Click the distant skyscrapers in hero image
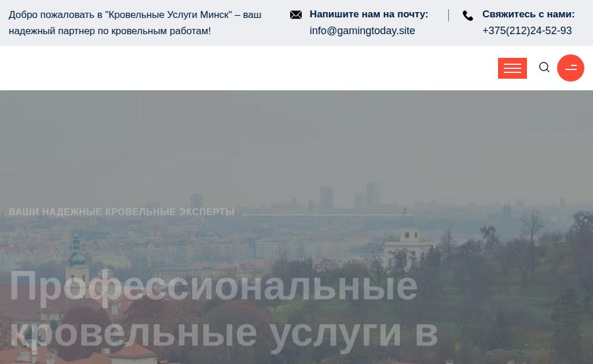This screenshot has height=364, width=593. tap(350, 196)
